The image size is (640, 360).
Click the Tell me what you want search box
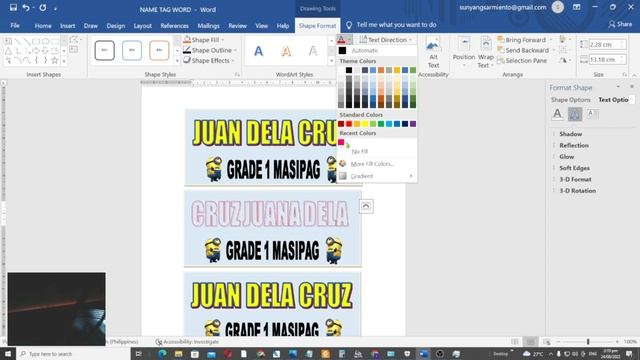pyautogui.click(x=396, y=25)
